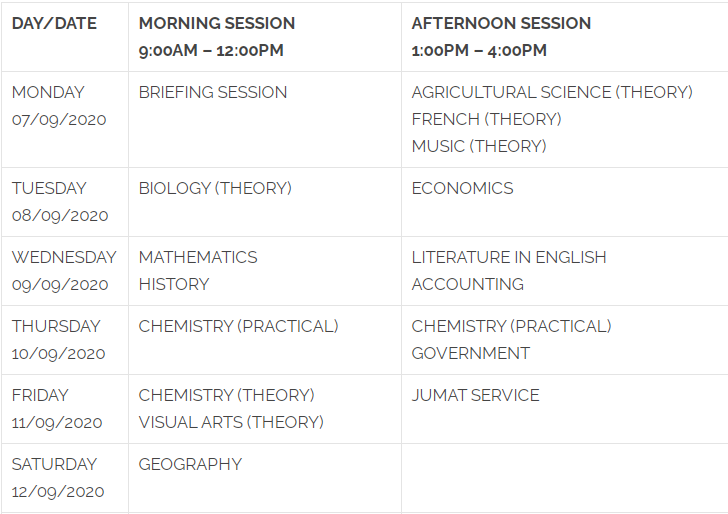Screen dimensions: 728x514
Task: Select morning CHEMISTRY (PRACTICAL) on Thursday
Action: (239, 326)
